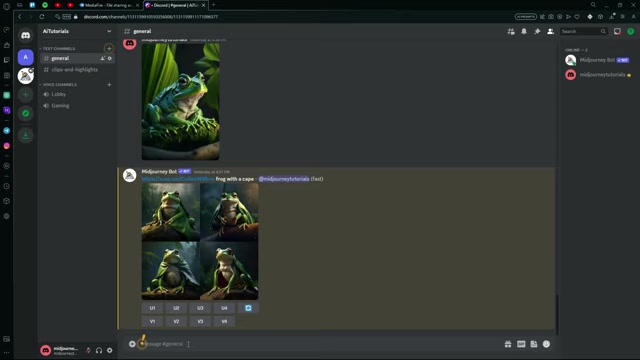
Task: Toggle headphones deafen in user panel
Action: coord(99,350)
